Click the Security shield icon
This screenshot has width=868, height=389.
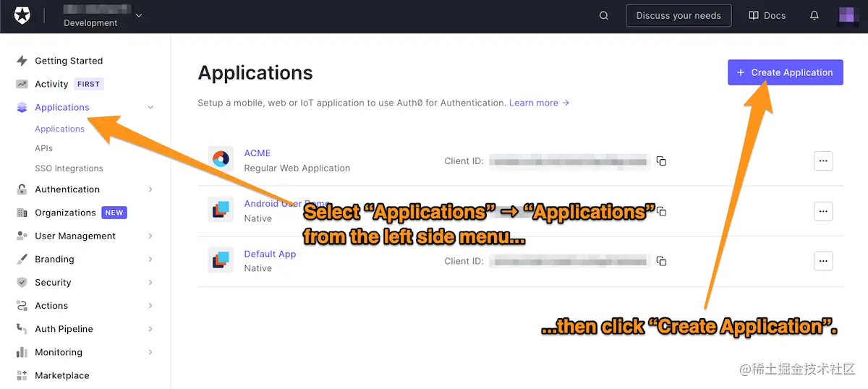(x=22, y=282)
